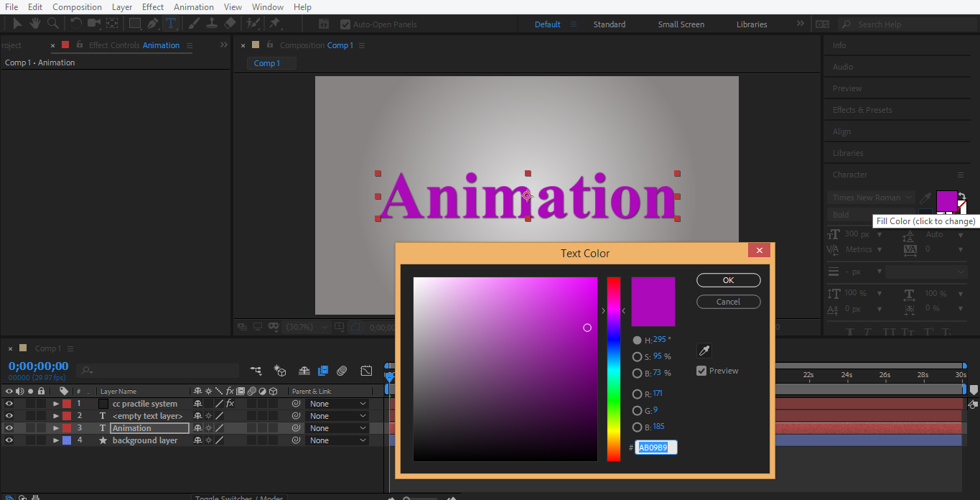980x500 pixels.
Task: Open the Composition menu
Action: [77, 7]
